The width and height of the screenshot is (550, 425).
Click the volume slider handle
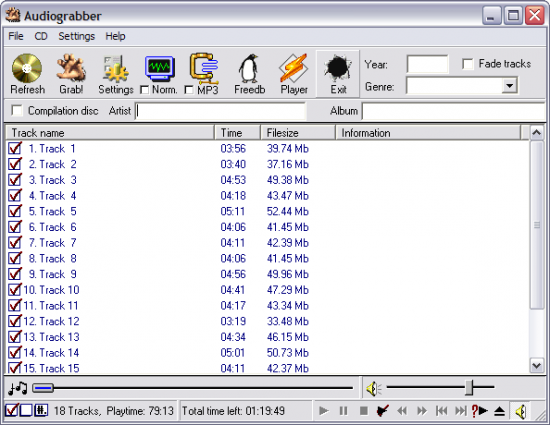pos(469,387)
